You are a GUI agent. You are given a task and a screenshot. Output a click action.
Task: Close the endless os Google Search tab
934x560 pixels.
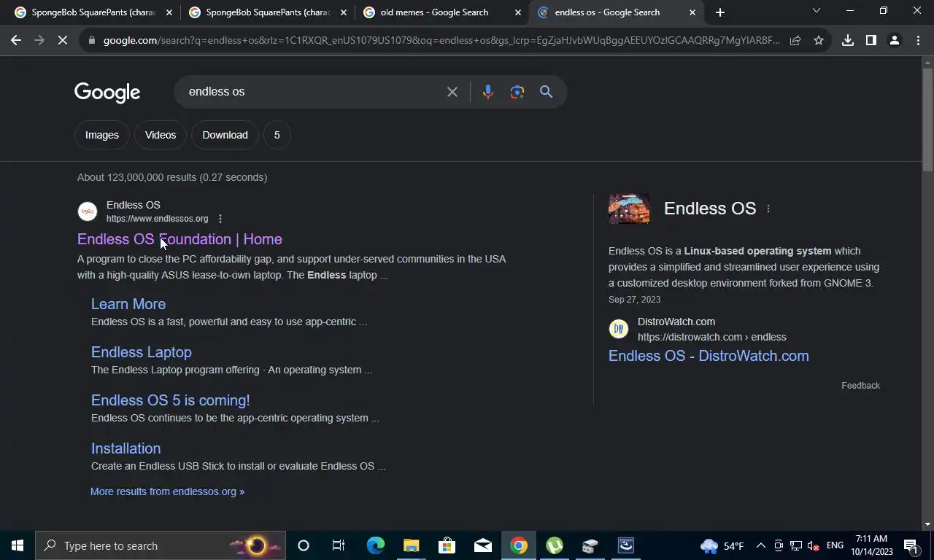coord(692,12)
